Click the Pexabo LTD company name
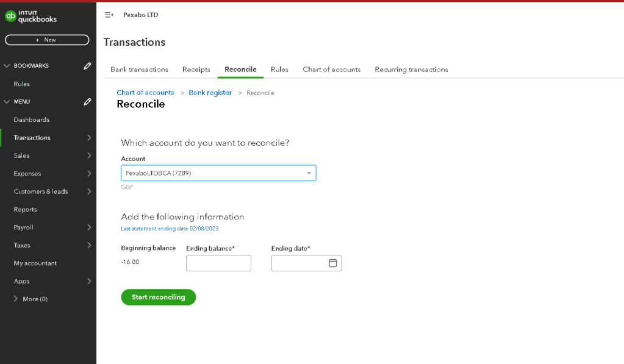Image resolution: width=624 pixels, height=364 pixels. [140, 15]
